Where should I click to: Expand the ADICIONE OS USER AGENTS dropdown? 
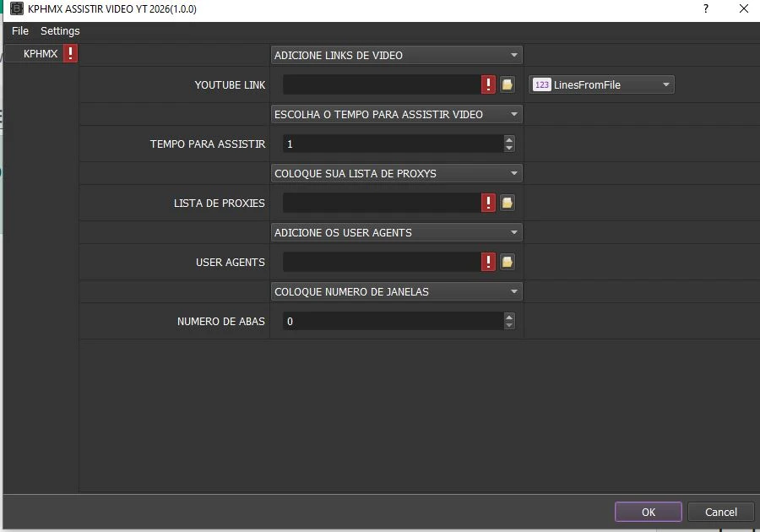[396, 232]
